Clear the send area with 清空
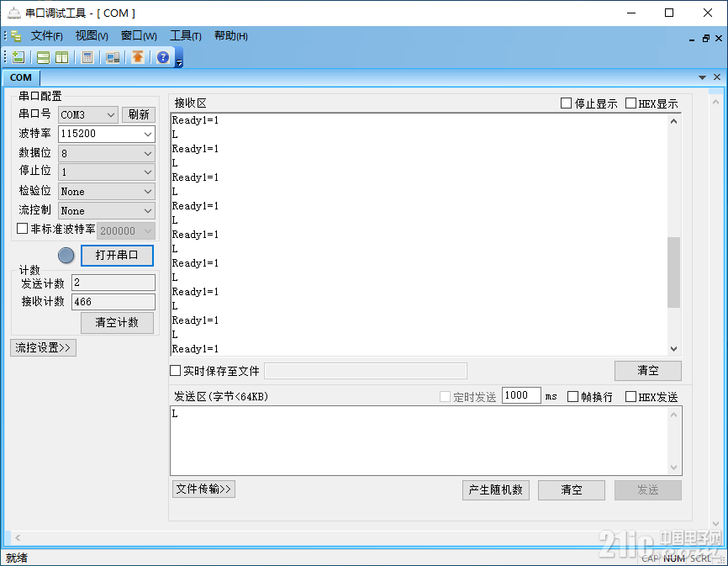The width and height of the screenshot is (728, 566). point(571,489)
